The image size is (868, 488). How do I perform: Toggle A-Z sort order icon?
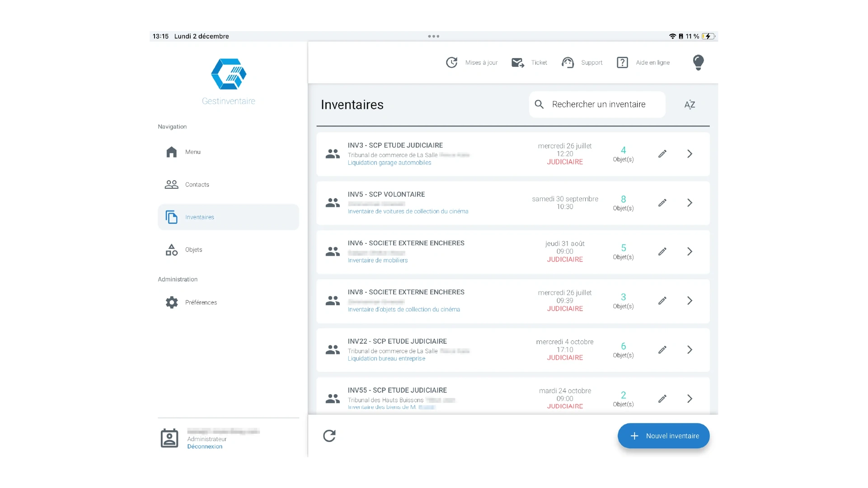click(x=690, y=105)
